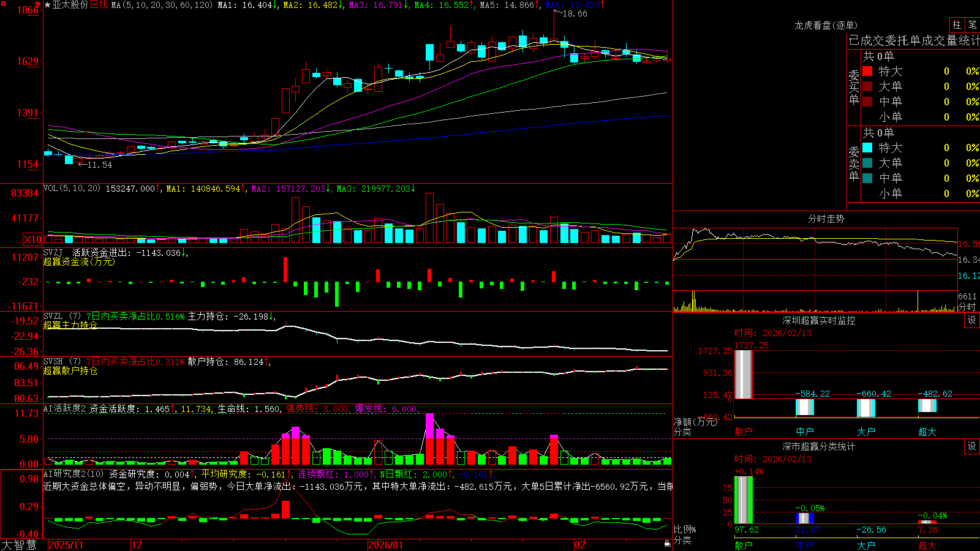Click the 分时走势 panel title
The width and height of the screenshot is (980, 551).
(826, 219)
